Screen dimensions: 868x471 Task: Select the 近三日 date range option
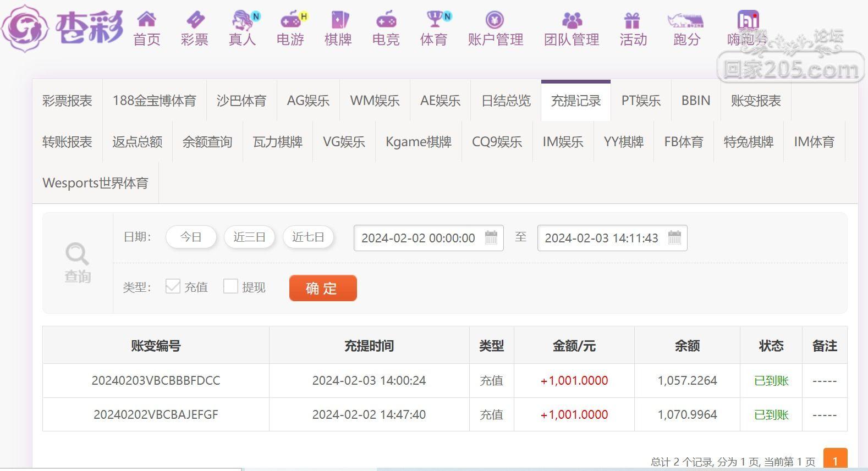point(249,237)
